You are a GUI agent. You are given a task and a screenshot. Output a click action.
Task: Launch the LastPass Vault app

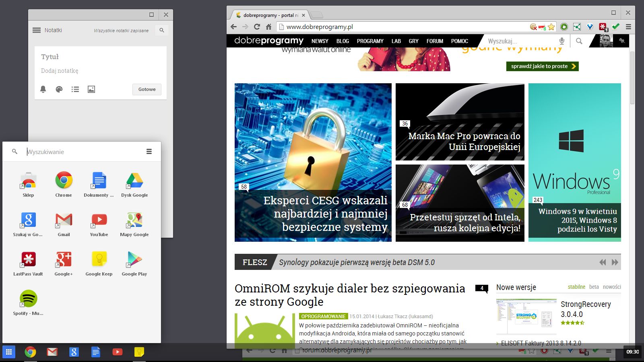28,263
